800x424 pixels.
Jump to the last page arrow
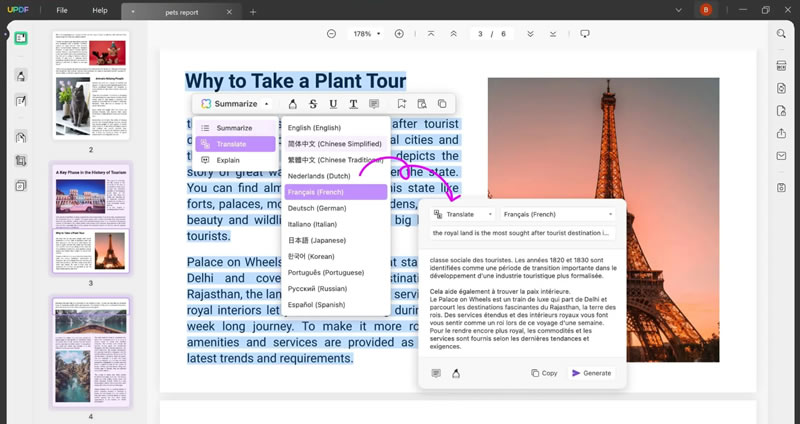pyautogui.click(x=553, y=34)
